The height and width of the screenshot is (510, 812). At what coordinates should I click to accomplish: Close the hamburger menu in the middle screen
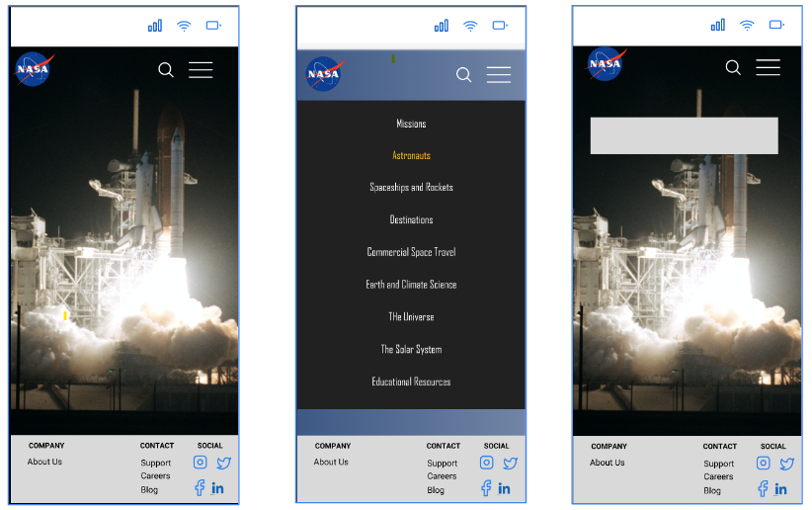click(499, 75)
